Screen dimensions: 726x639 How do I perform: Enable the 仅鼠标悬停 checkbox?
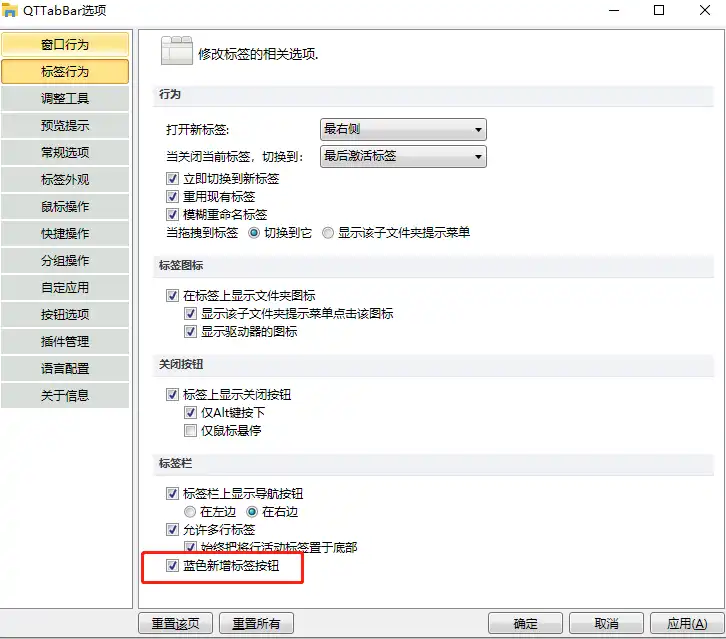click(x=190, y=431)
